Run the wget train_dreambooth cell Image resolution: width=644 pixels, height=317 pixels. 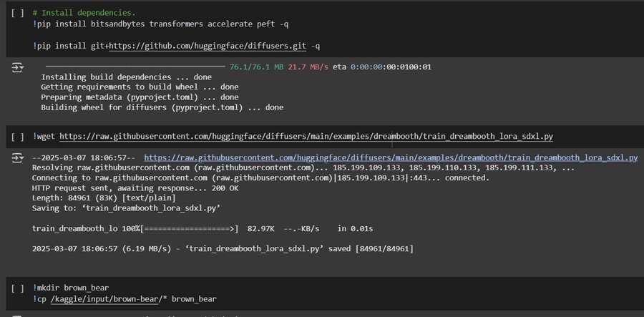tap(17, 137)
